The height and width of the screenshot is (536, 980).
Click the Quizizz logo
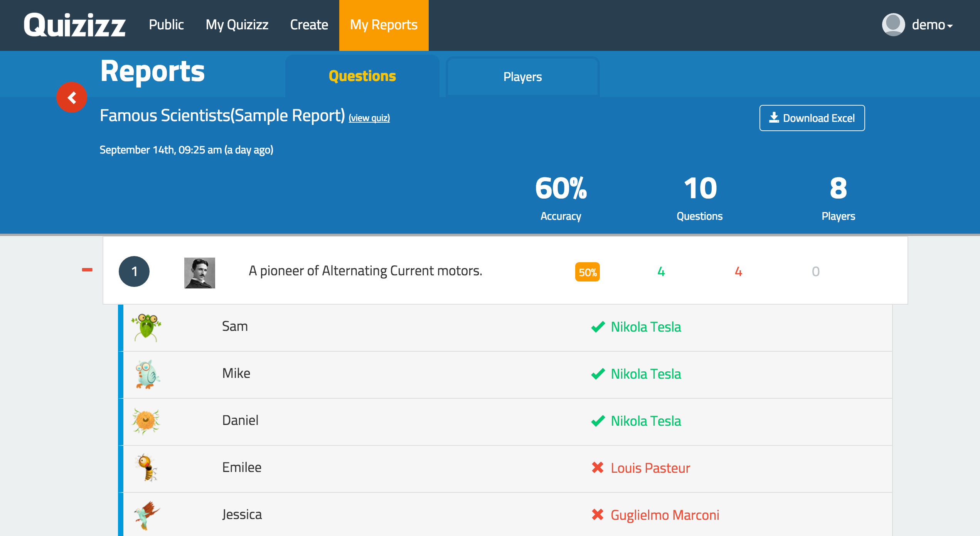[74, 25]
